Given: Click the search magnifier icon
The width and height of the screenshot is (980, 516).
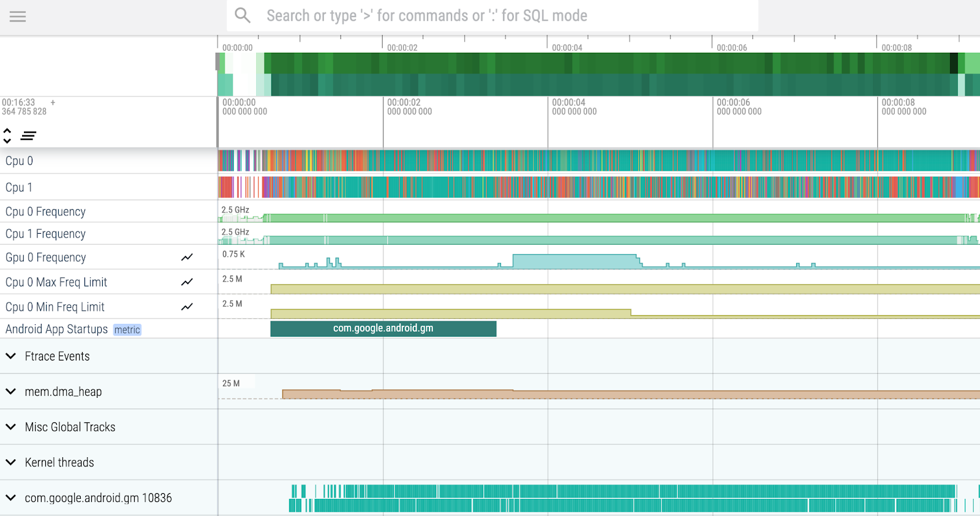Looking at the screenshot, I should point(243,15).
